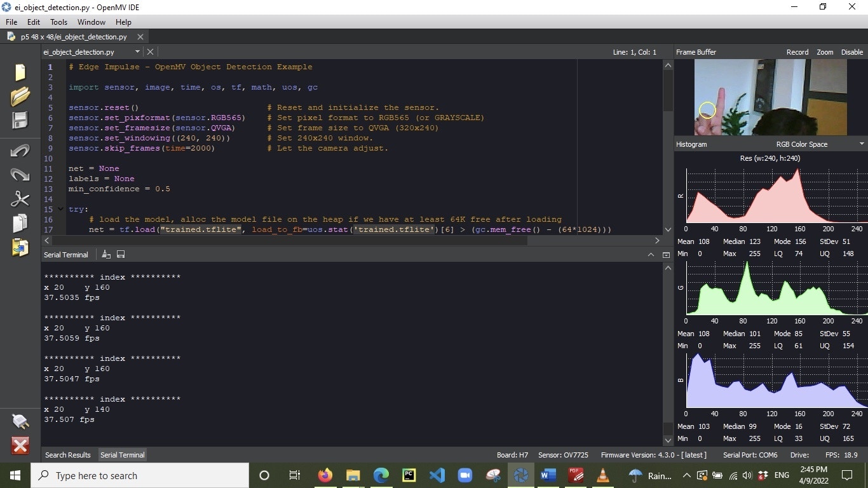This screenshot has height=488, width=868.
Task: Open the File menu
Action: 11,22
